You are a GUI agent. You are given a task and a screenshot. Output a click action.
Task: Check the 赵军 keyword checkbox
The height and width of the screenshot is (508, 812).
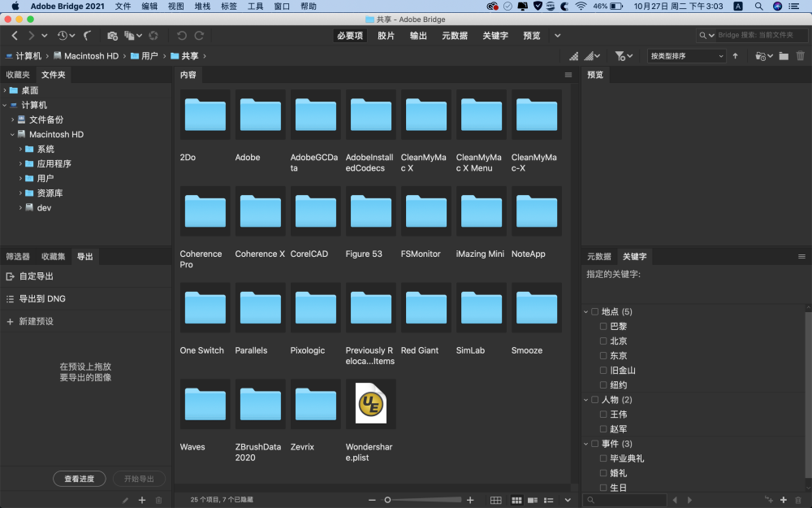coord(603,428)
